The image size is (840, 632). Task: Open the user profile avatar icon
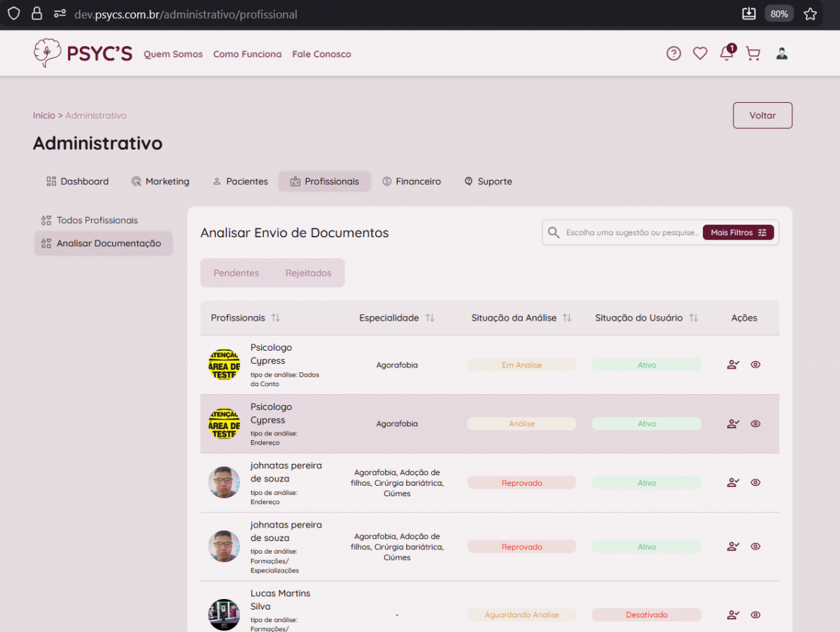[x=782, y=54]
